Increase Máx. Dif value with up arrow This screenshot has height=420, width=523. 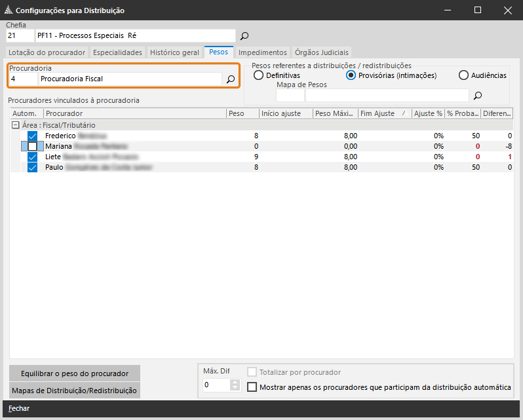(x=236, y=382)
